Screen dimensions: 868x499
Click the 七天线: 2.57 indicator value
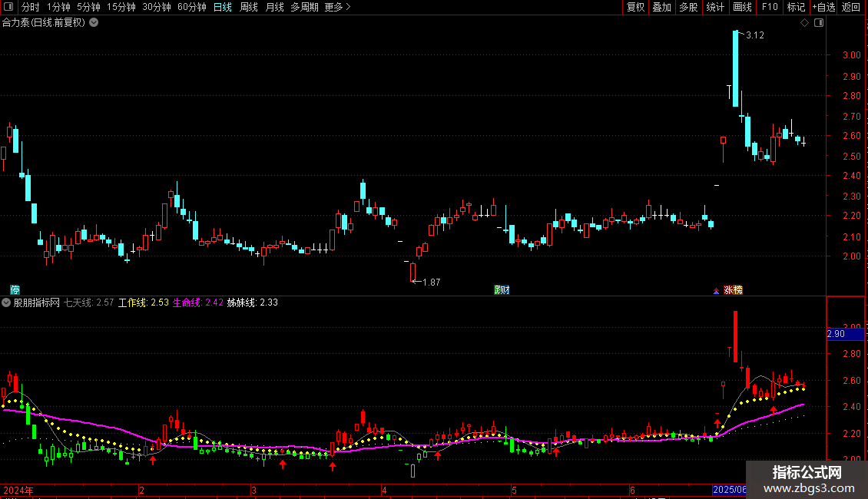click(x=88, y=302)
